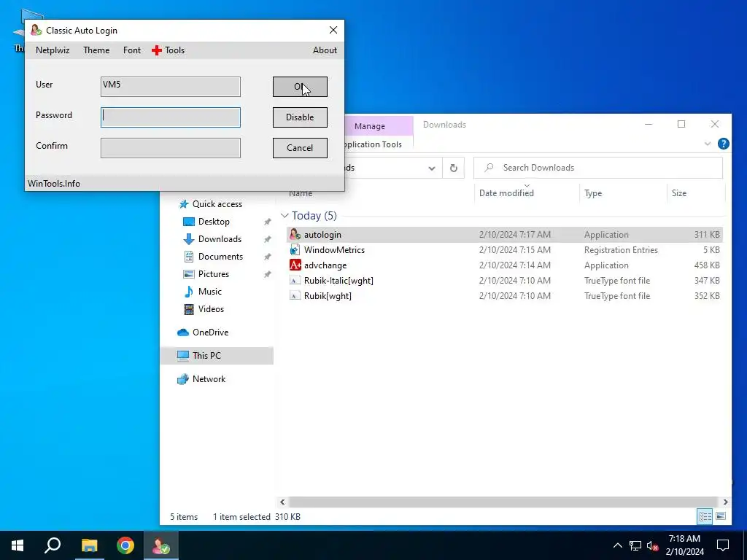Open the address bar history dropdown
The width and height of the screenshot is (747, 560).
tap(432, 168)
